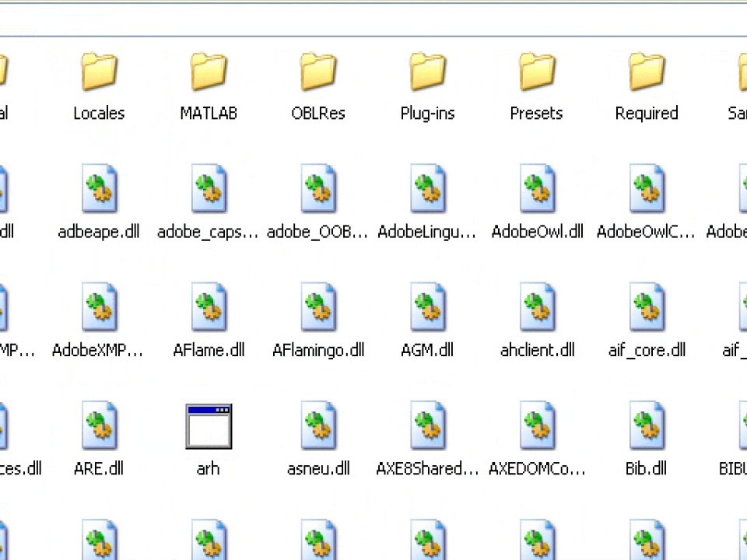Click the 'OBLRes' folder name label
The width and height of the screenshot is (747, 560).
point(318,114)
